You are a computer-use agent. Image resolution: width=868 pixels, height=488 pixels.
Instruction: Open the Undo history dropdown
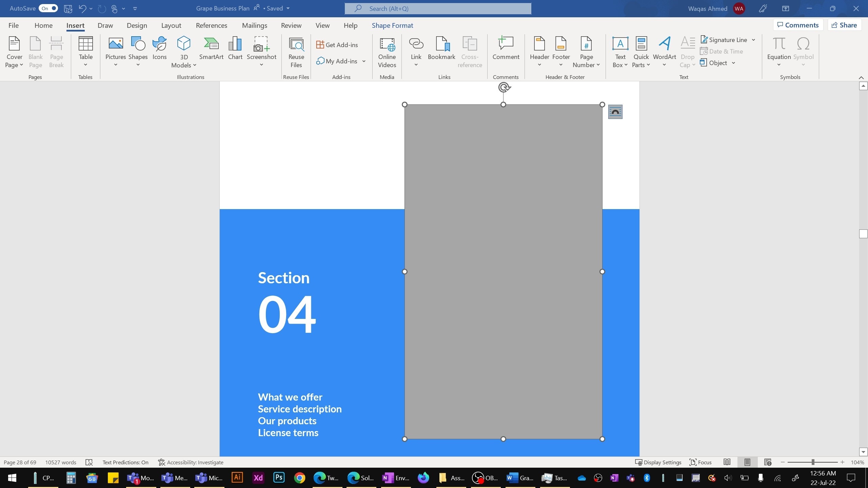click(91, 8)
